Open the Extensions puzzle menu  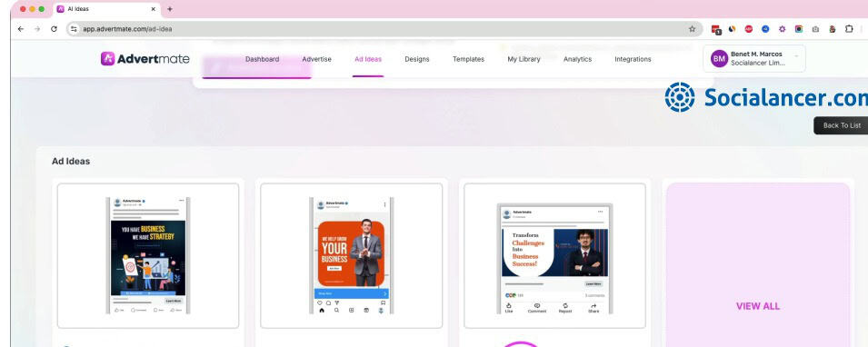[849, 29]
